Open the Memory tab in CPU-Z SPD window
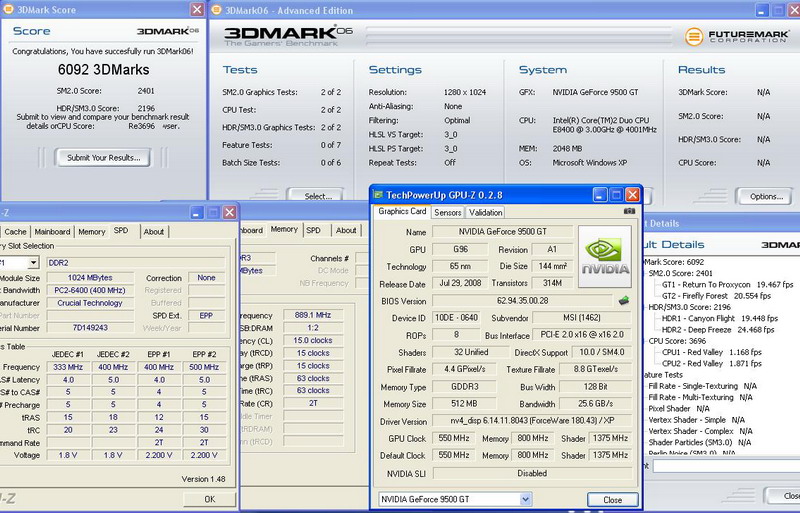The image size is (800, 513). (x=91, y=232)
